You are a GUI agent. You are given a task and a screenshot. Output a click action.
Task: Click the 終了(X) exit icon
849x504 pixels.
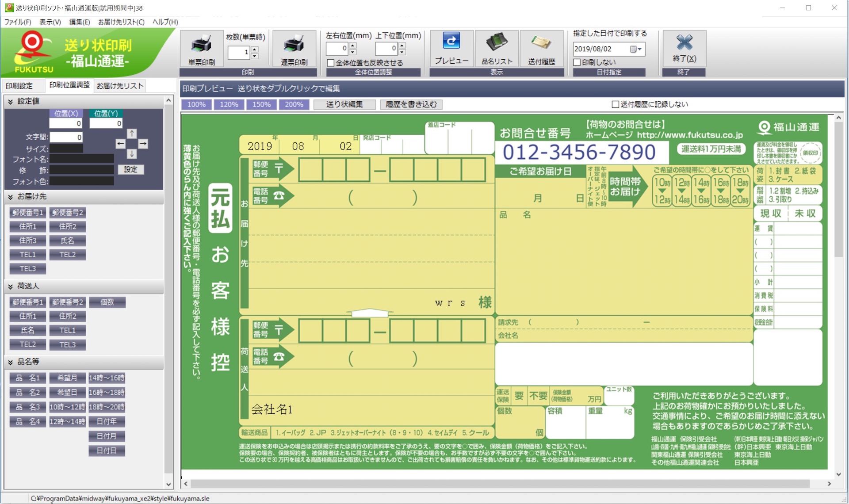[x=684, y=42]
